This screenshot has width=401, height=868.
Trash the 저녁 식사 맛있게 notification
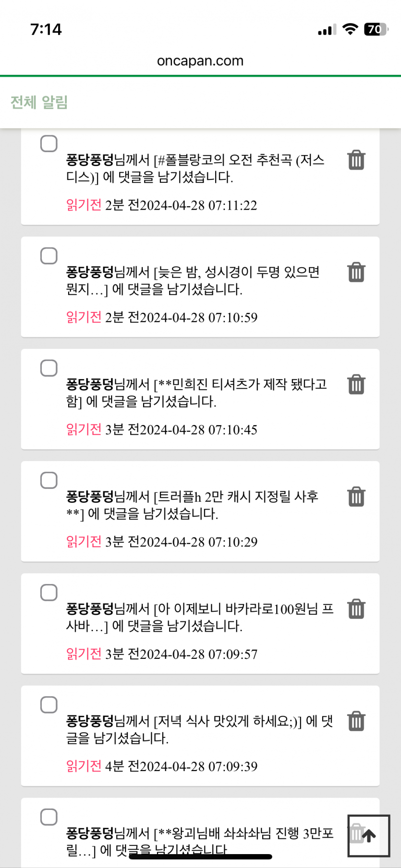pyautogui.click(x=356, y=722)
